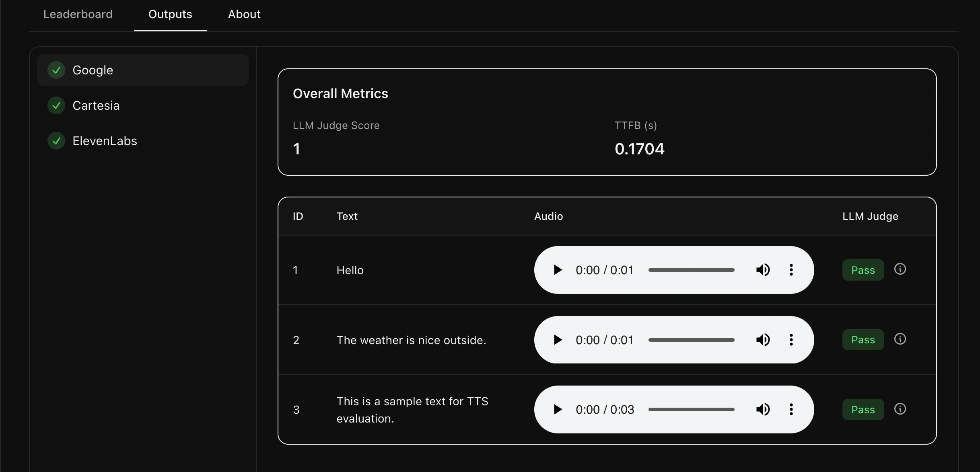Open the overflow menu on the "Hello" audio player
Screen dimensions: 980x472
click(791, 270)
